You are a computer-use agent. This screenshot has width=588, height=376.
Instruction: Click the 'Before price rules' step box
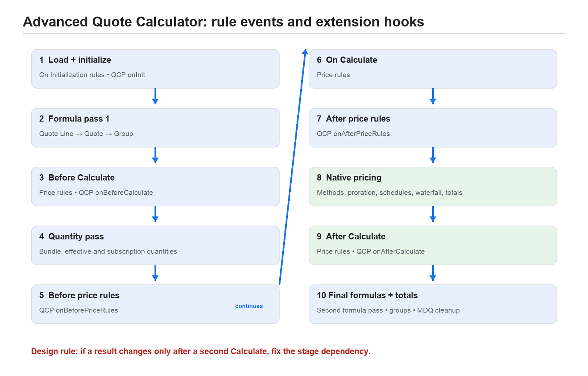[155, 304]
